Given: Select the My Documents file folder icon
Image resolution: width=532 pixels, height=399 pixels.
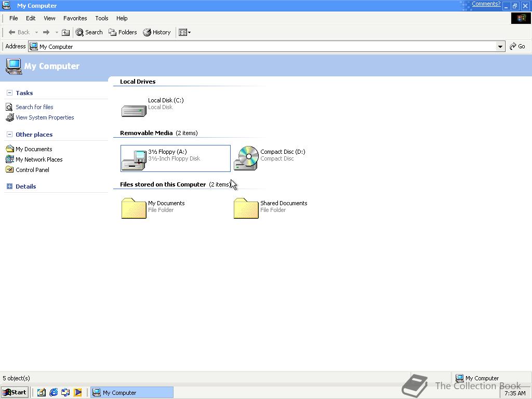Looking at the screenshot, I should 134,208.
